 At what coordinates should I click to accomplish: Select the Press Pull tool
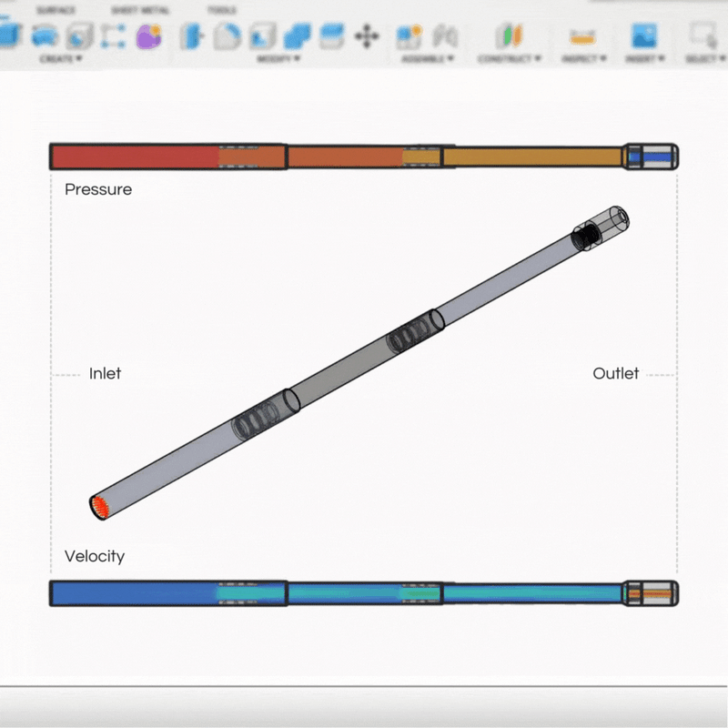tap(192, 36)
